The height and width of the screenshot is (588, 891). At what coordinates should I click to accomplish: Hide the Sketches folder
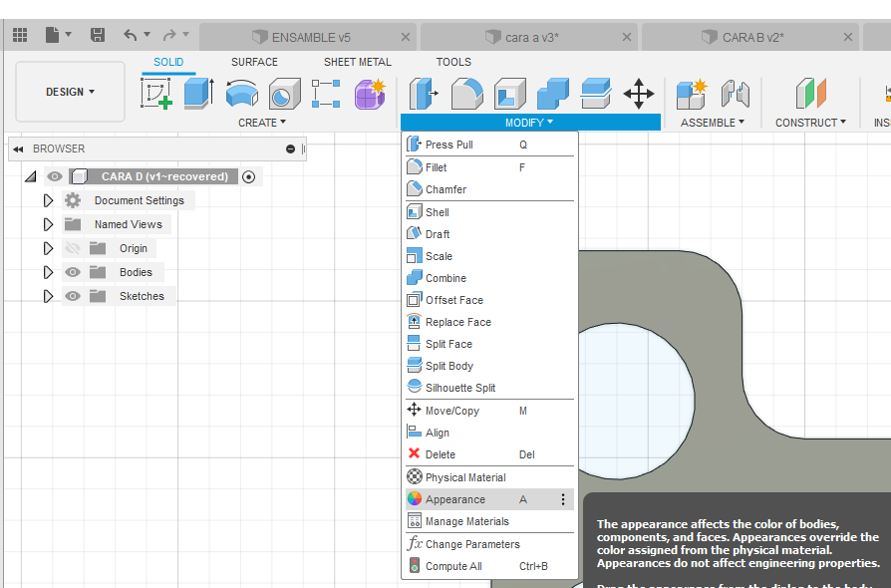pyautogui.click(x=73, y=296)
